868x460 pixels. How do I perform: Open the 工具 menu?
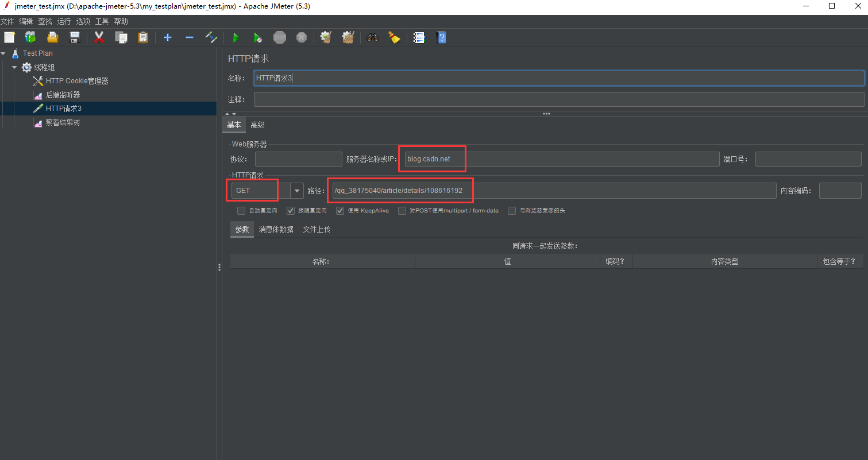102,21
